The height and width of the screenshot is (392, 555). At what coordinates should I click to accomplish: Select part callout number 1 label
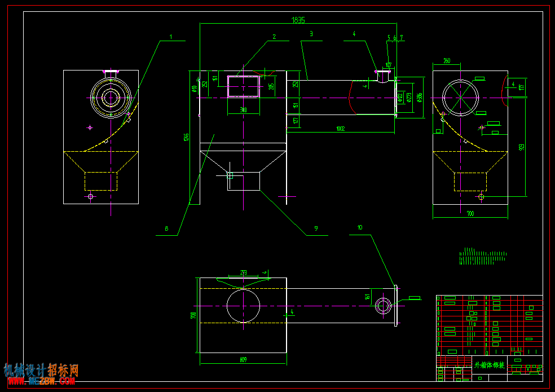coord(171,37)
